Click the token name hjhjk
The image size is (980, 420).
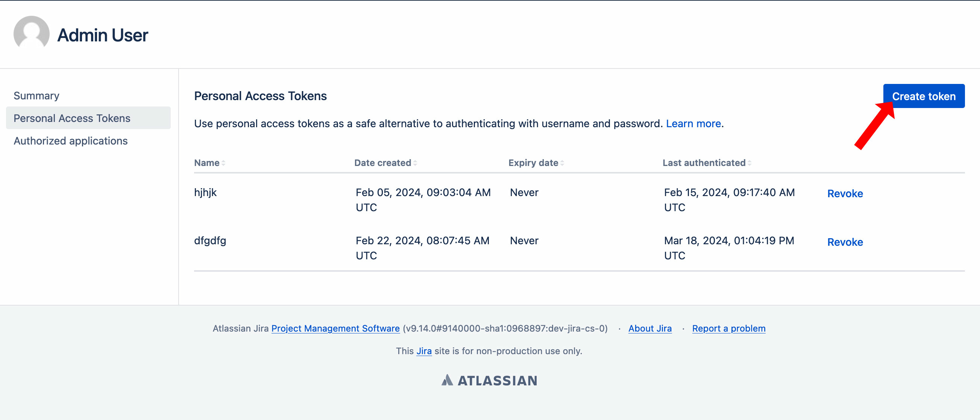pyautogui.click(x=205, y=192)
